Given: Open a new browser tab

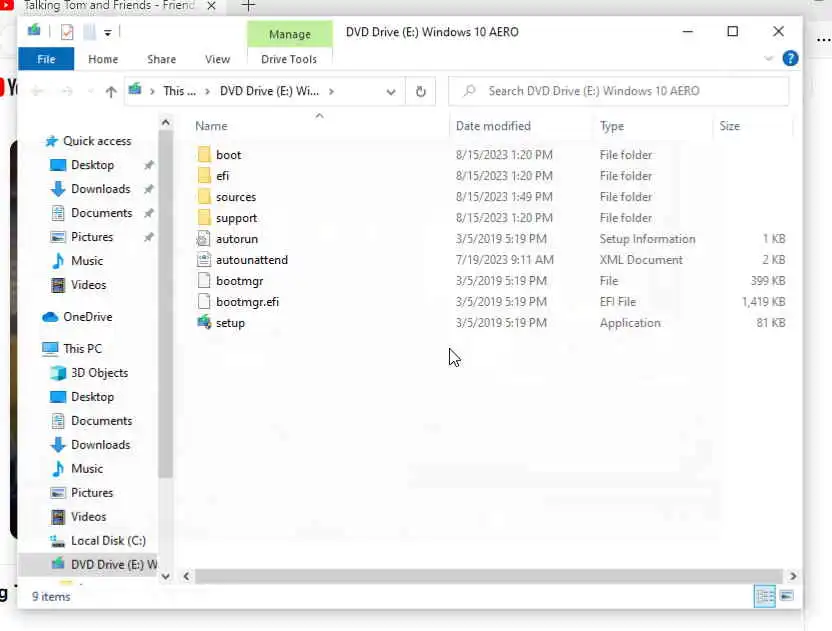Looking at the screenshot, I should pos(248,6).
